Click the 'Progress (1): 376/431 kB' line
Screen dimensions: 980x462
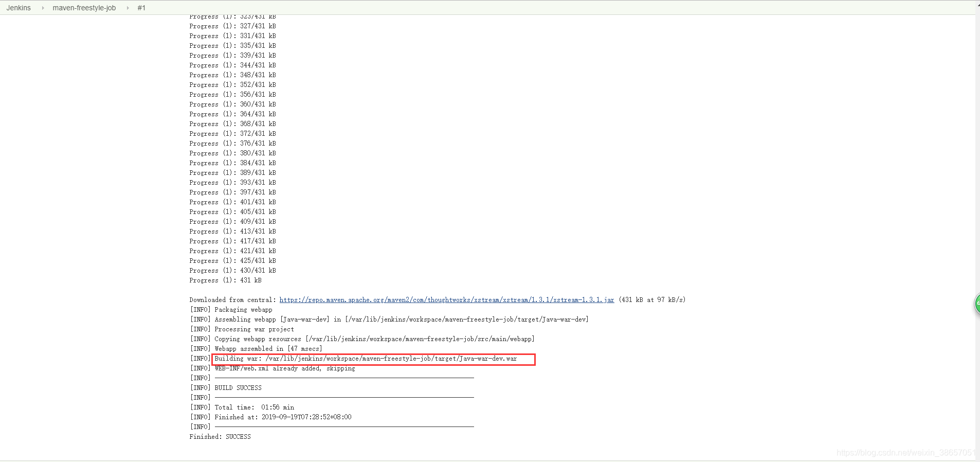click(232, 144)
